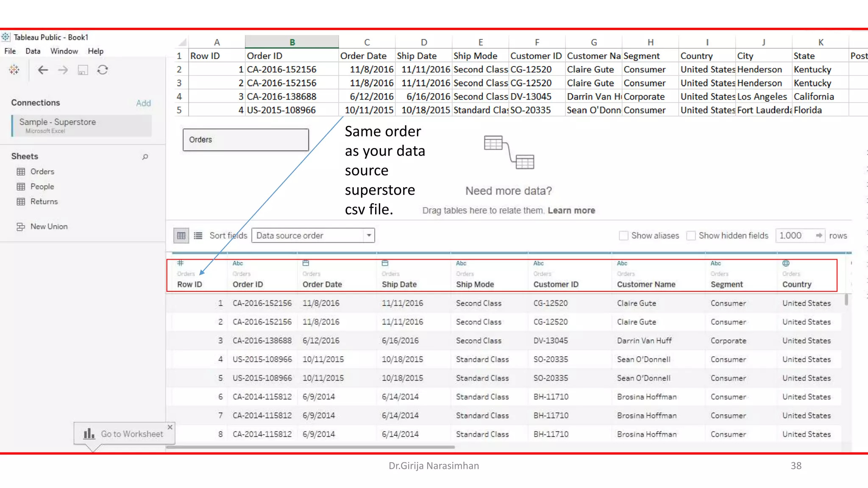
Task: Open the Data menu
Action: [x=33, y=51]
